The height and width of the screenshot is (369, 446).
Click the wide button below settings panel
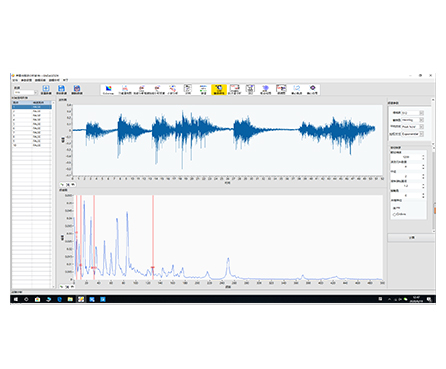tap(411, 238)
